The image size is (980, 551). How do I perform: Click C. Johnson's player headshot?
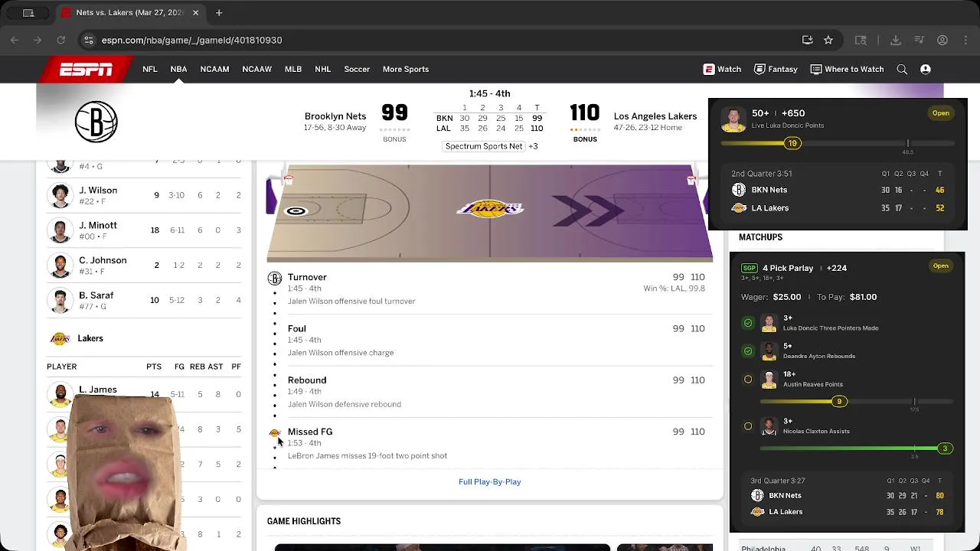pos(60,266)
